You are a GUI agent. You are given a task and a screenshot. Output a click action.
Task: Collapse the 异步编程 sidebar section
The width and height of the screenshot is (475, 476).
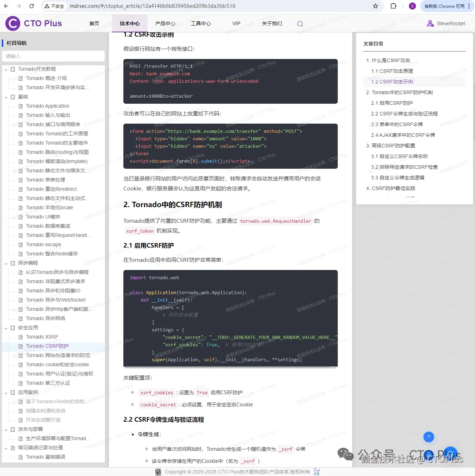pos(6,263)
